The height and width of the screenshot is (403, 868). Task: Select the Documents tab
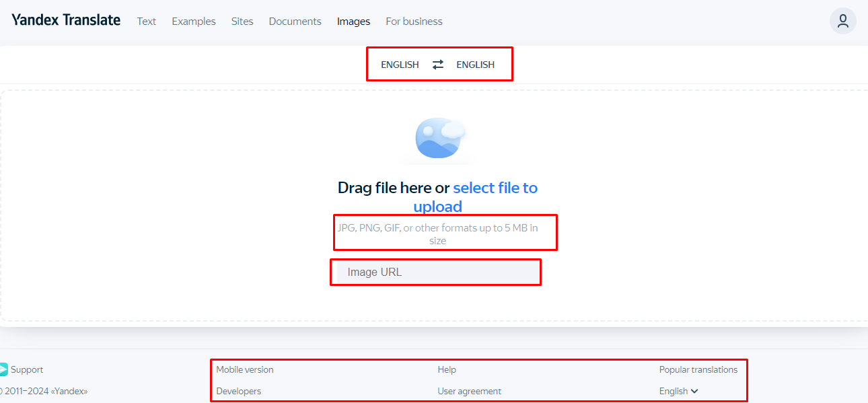295,22
